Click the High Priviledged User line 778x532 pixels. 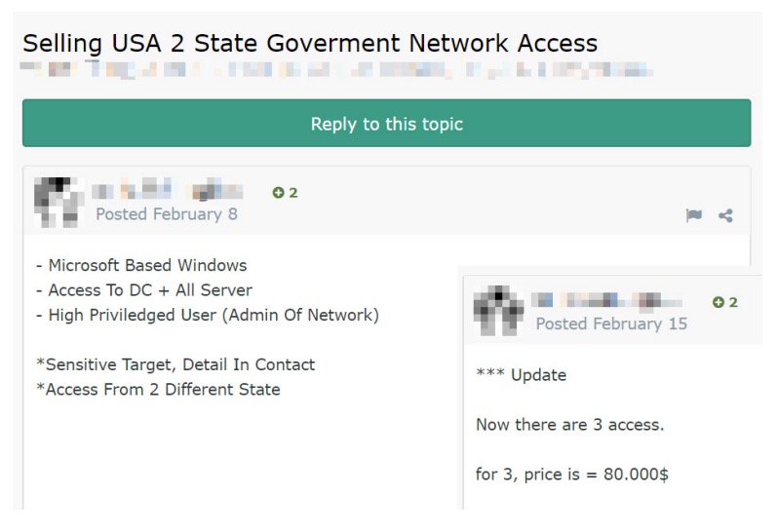[207, 315]
